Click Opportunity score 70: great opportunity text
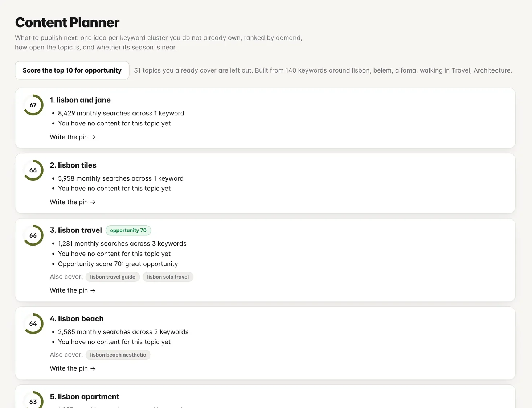Screen dimensions: 532x408 (118, 264)
